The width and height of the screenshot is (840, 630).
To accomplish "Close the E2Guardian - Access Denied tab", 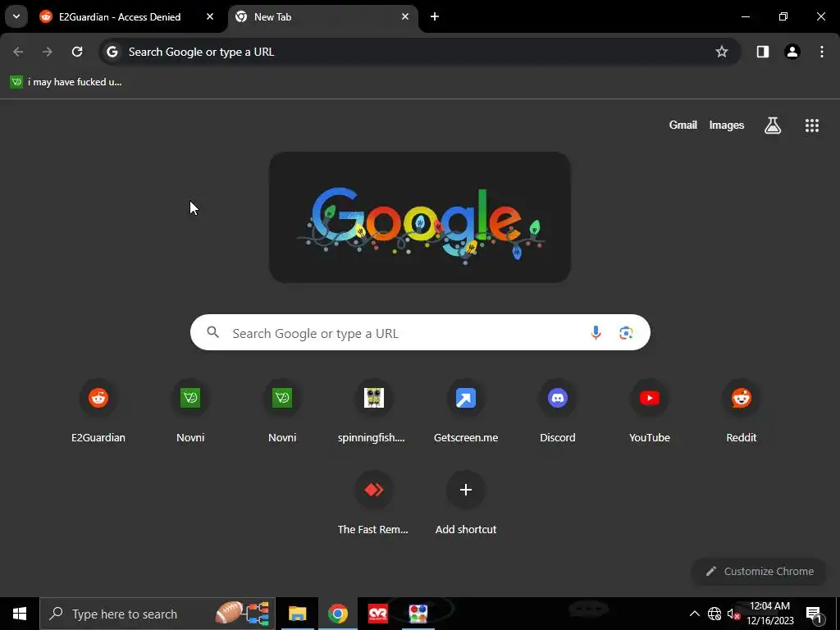I will pos(210,16).
